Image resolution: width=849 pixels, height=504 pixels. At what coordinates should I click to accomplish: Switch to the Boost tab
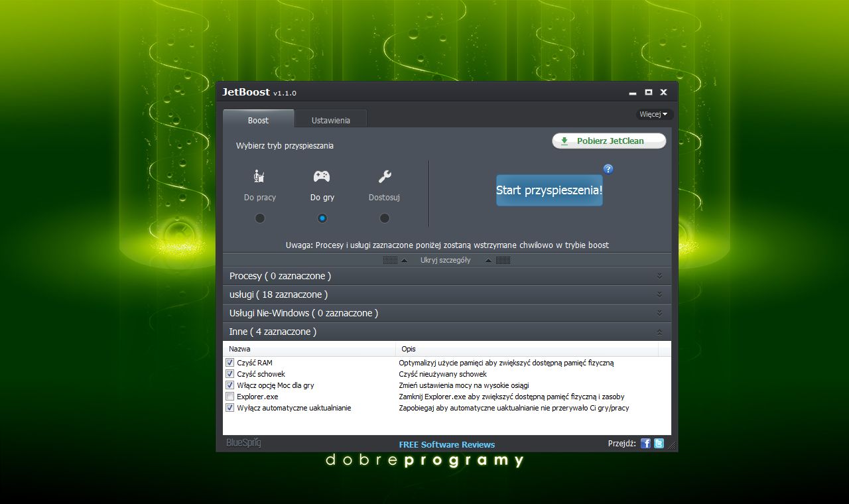coord(258,119)
